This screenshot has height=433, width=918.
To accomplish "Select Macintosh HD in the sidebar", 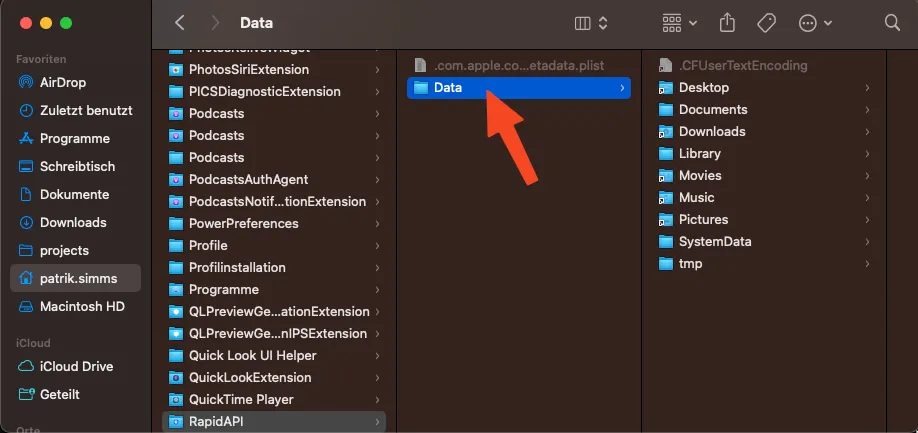I will [81, 306].
